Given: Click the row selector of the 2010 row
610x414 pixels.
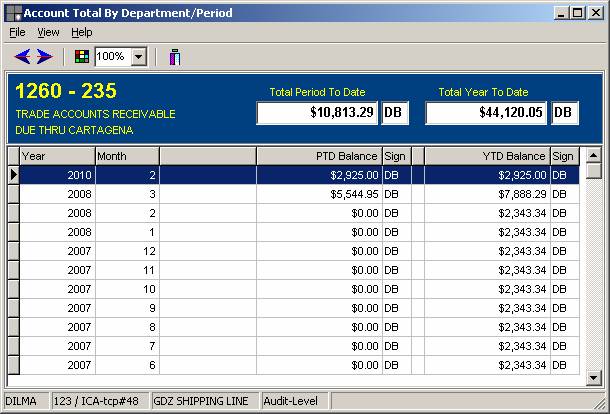Looking at the screenshot, I should [13, 175].
